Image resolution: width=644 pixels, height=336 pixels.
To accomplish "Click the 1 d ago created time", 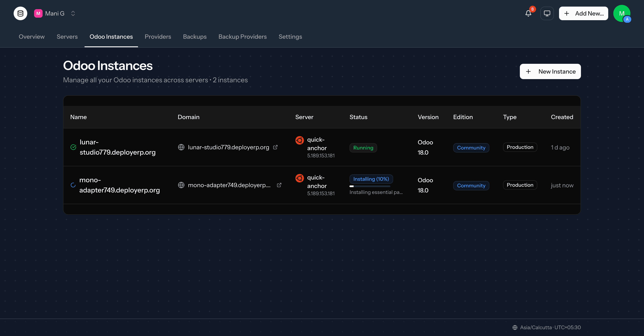I will click(560, 148).
